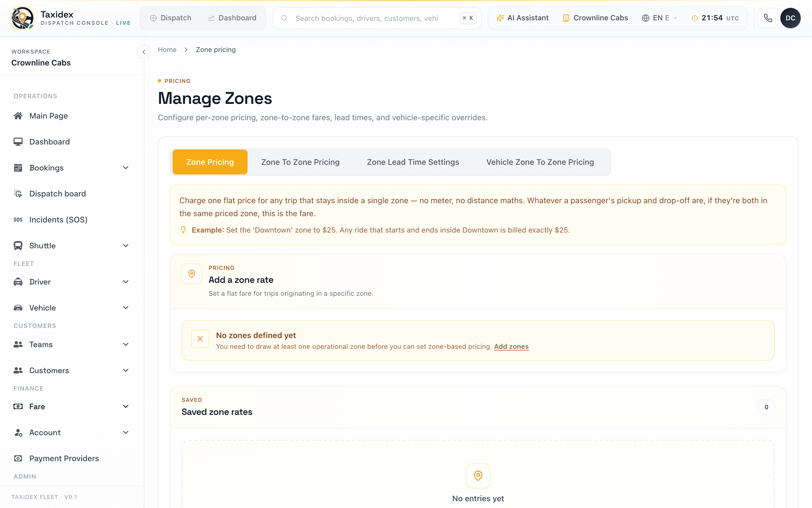Screen dimensions: 812x508
Task: Click the SOS icon
Action: click(18, 220)
